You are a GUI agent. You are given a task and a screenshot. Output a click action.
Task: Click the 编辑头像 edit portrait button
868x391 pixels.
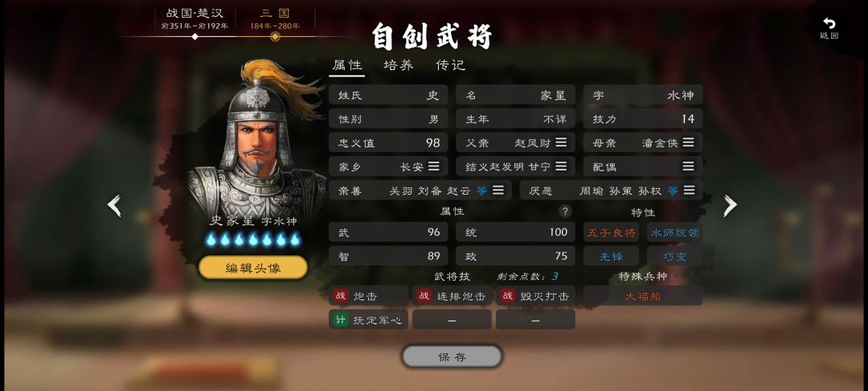[253, 268]
